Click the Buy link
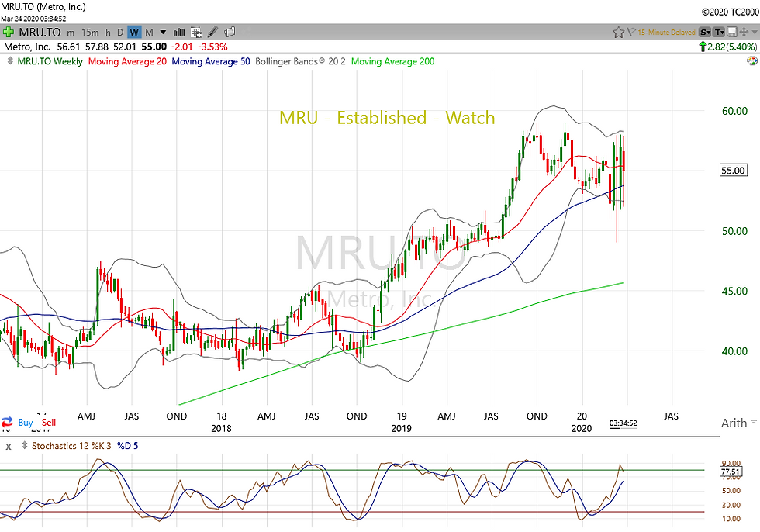Image resolution: width=760 pixels, height=532 pixels. point(25,423)
